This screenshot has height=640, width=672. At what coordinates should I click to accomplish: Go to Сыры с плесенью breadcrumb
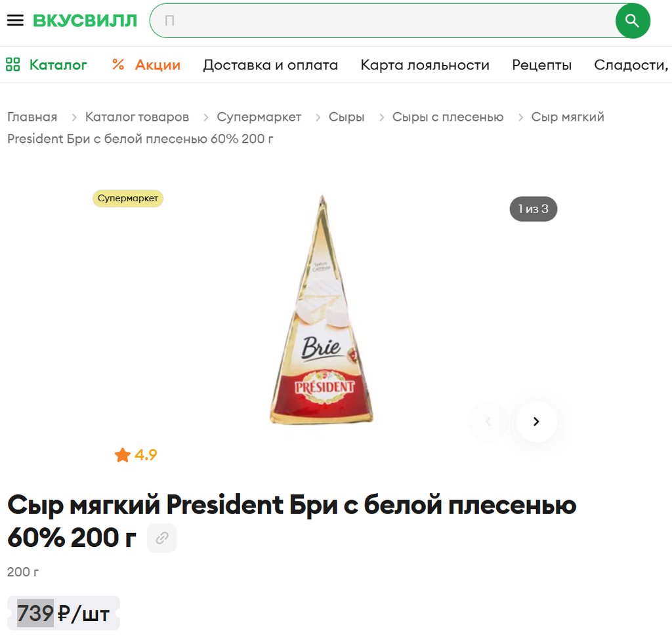pos(448,117)
